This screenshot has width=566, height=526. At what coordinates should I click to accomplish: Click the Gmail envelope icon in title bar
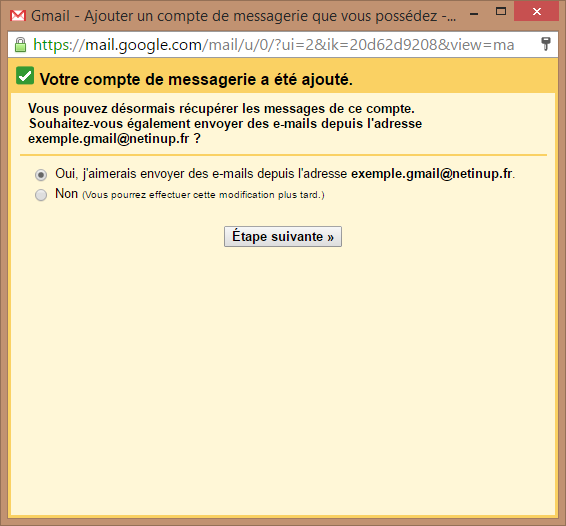(x=17, y=16)
